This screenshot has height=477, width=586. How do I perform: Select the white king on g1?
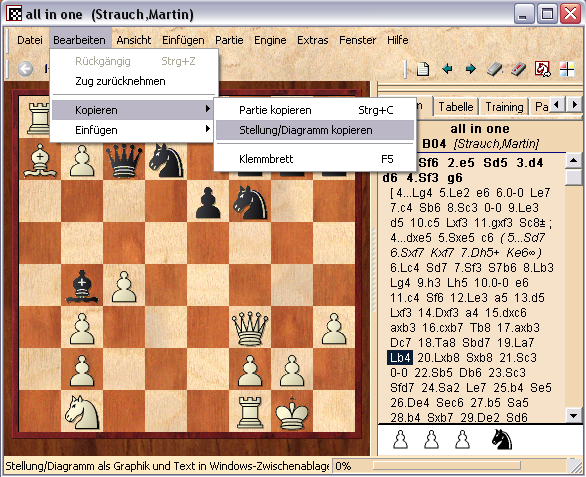(x=292, y=412)
